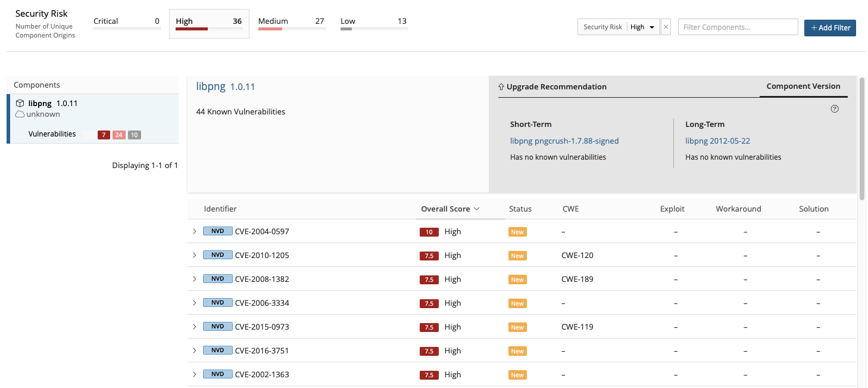The width and height of the screenshot is (868, 388).
Task: Click the upgrade arrow icon beside Upgrade Recommendation
Action: point(501,86)
